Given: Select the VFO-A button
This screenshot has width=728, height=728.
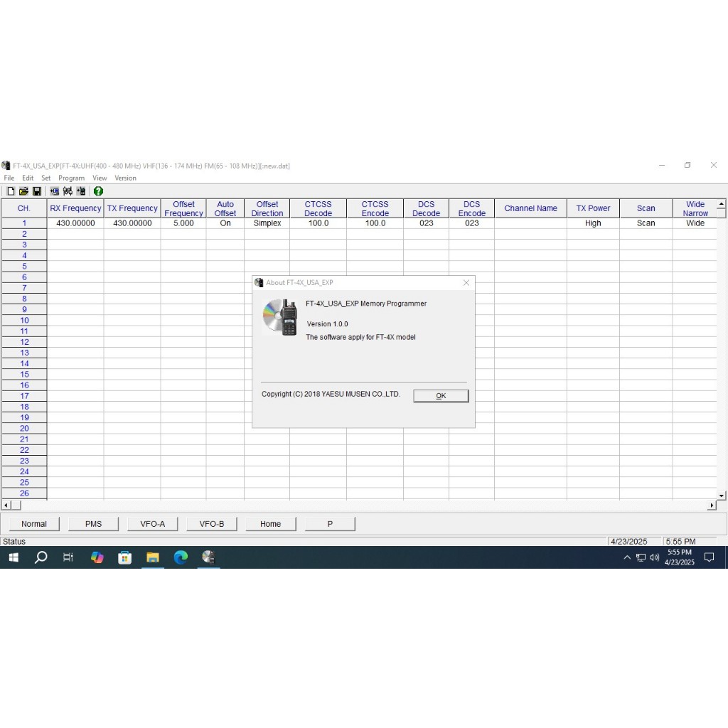Looking at the screenshot, I should click(x=152, y=524).
